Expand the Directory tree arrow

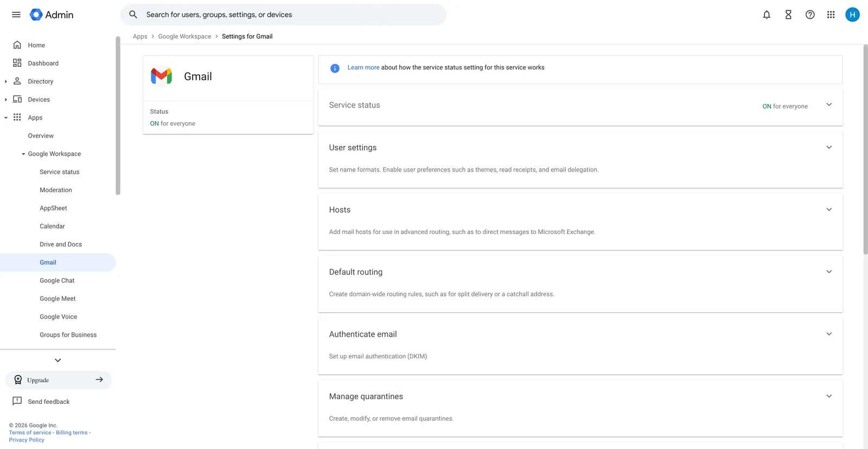point(6,81)
